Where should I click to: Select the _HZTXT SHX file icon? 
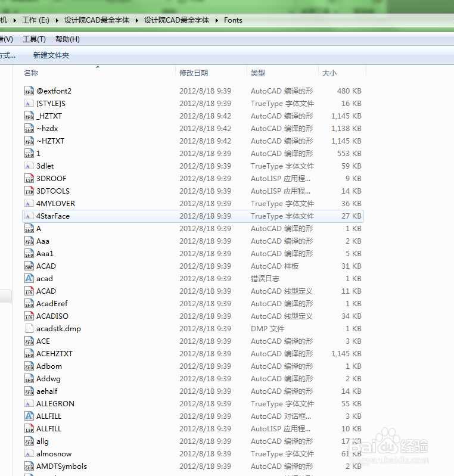click(29, 116)
